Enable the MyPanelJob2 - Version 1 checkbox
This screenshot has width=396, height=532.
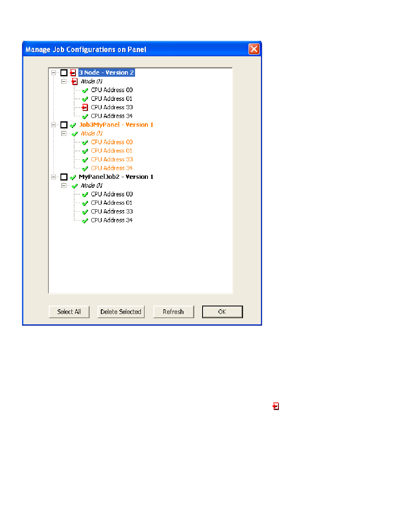(64, 177)
